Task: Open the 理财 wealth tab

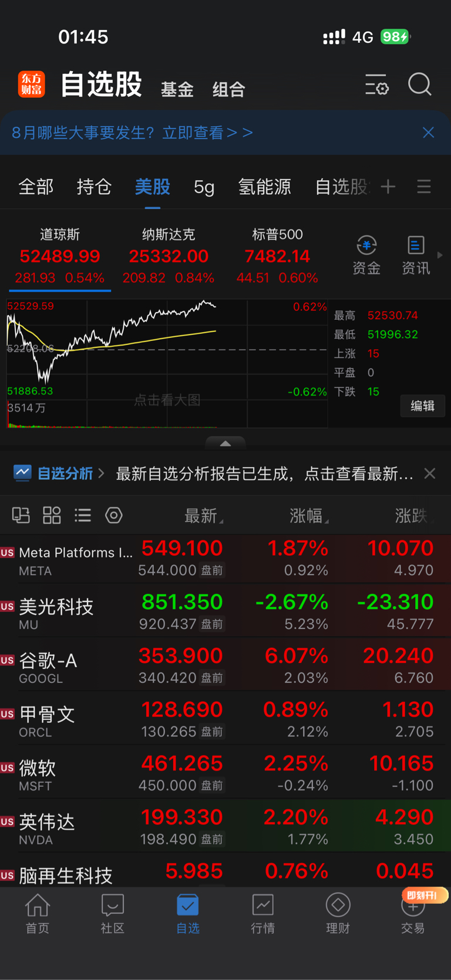Action: (x=338, y=914)
